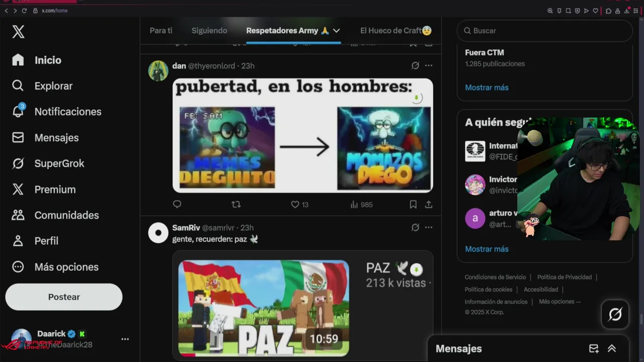Viewport: 644px width, 362px height.
Task: Bookmark dan's post
Action: (x=413, y=205)
